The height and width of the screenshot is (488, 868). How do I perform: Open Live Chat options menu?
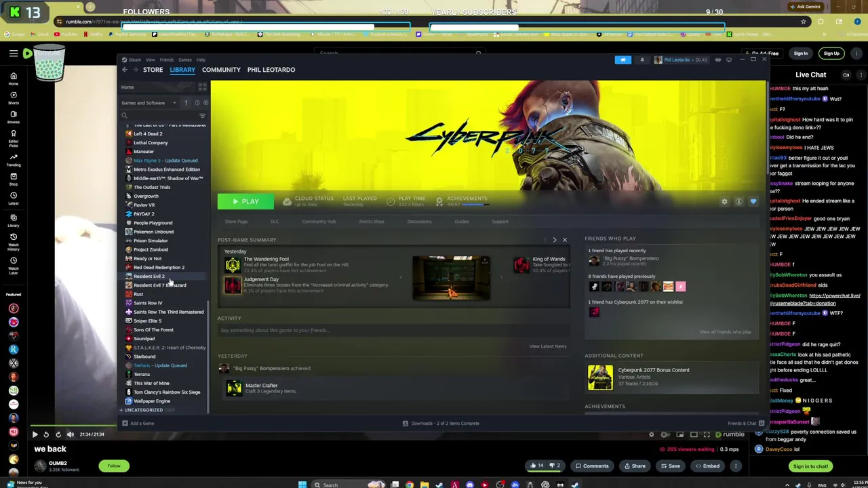pyautogui.click(x=861, y=75)
